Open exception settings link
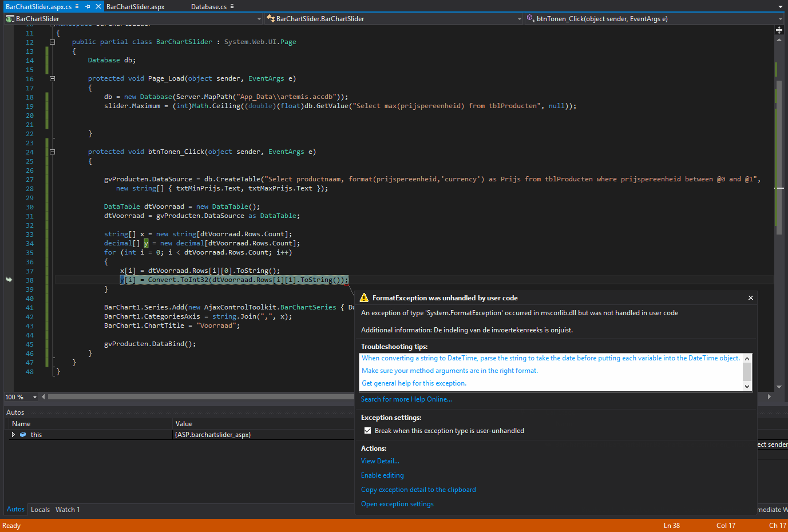 click(397, 504)
